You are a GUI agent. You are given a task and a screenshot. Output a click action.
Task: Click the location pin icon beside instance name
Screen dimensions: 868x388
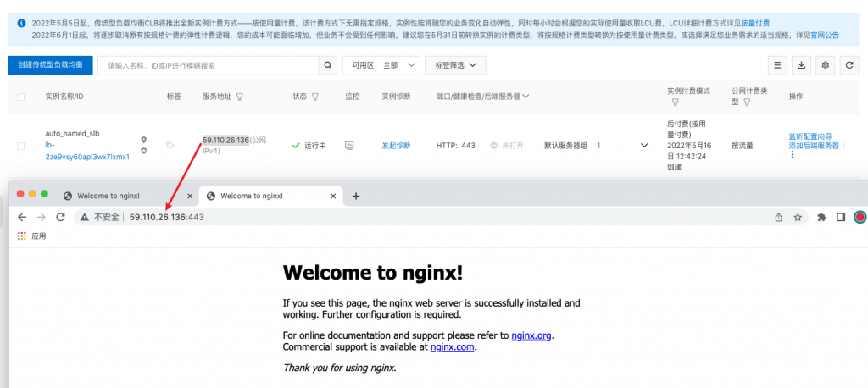(x=144, y=140)
